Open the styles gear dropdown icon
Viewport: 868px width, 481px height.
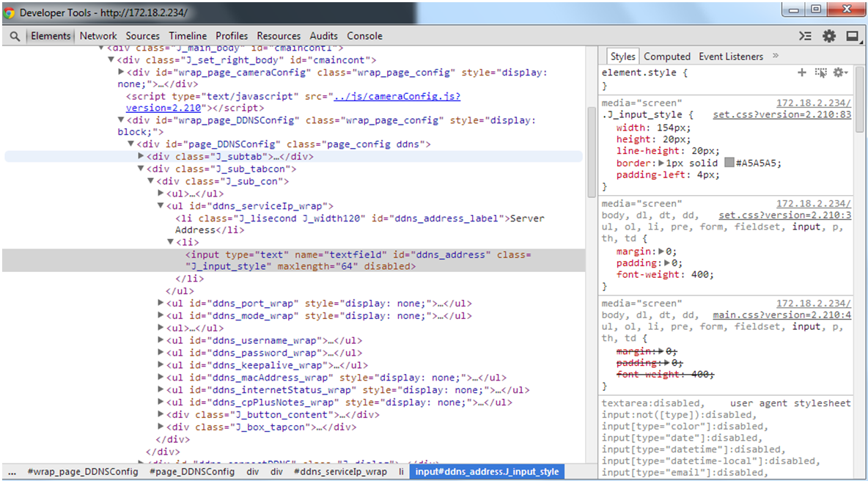pos(840,73)
